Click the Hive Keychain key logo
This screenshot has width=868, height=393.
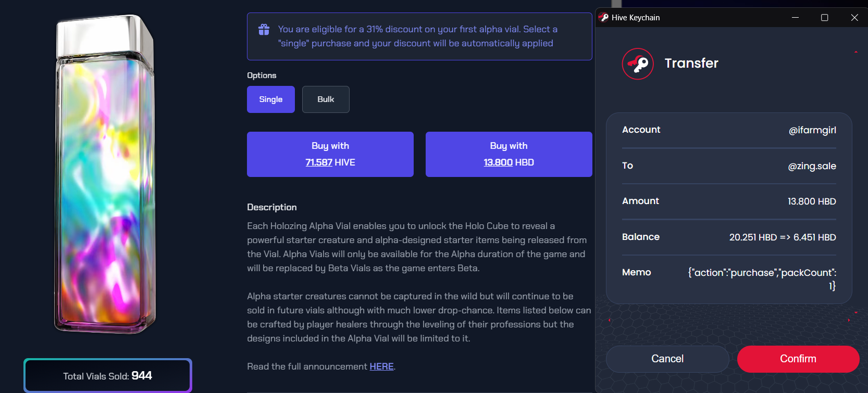point(637,64)
